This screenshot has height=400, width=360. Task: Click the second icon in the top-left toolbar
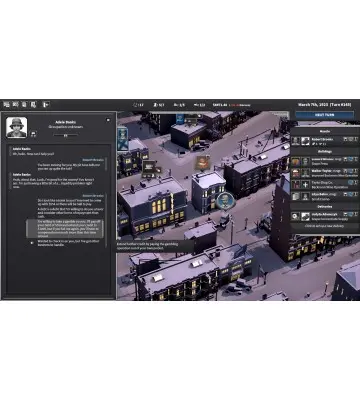click(x=15, y=105)
